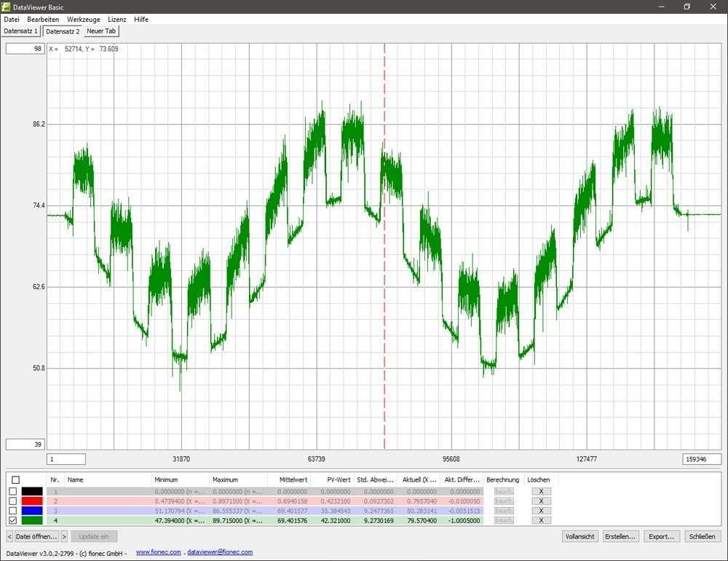Viewport: 728px width, 561px height.
Task: Pick the blue color swatch in row 3
Action: pos(33,511)
